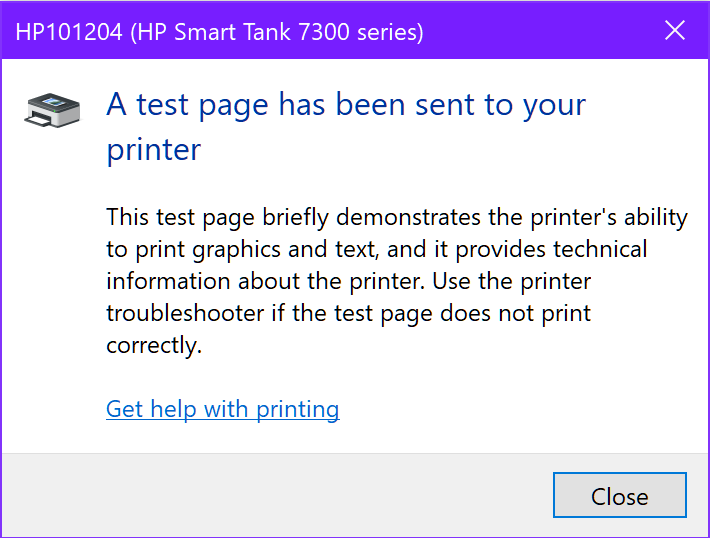Dismiss the dialog with the title bar X
710x538 pixels.
coord(675,30)
